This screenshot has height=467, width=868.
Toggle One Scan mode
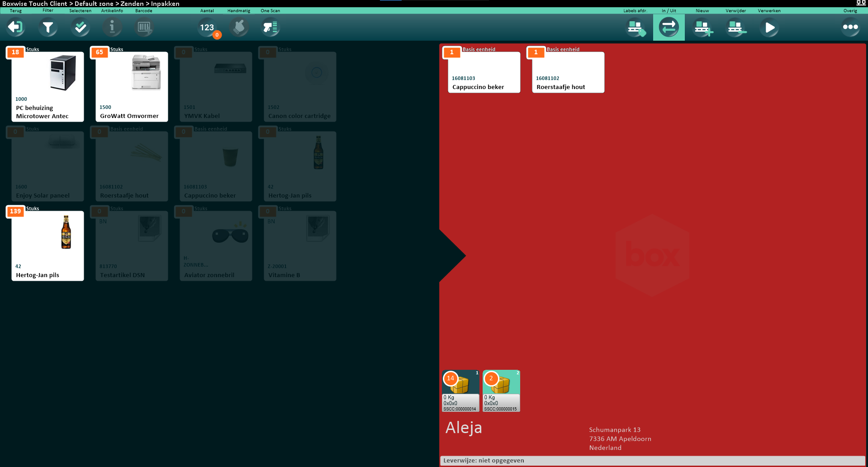(270, 28)
